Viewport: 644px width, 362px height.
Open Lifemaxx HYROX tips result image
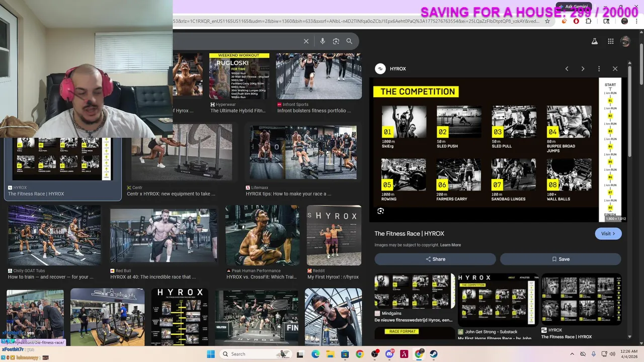coord(303,153)
